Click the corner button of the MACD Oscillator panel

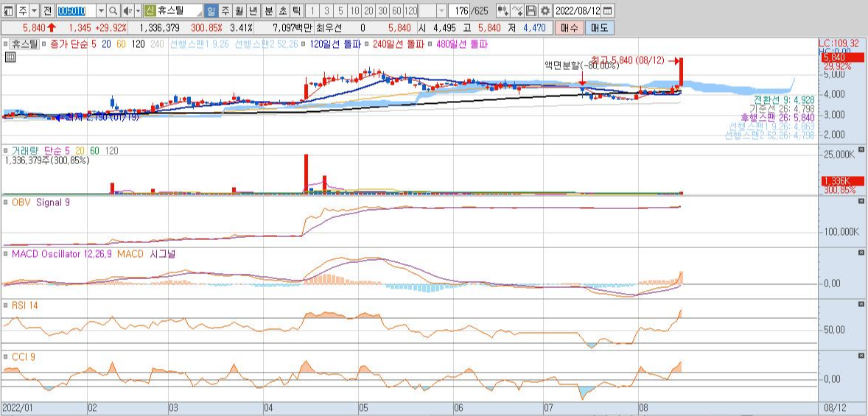(x=861, y=253)
